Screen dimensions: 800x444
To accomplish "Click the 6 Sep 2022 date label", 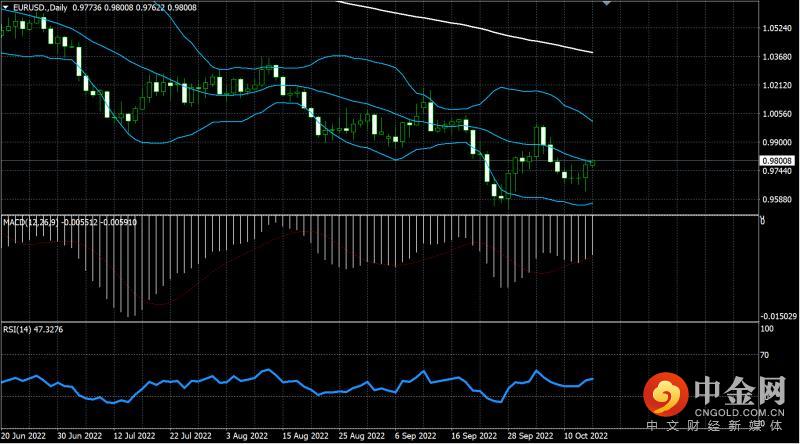I will pyautogui.click(x=415, y=436).
